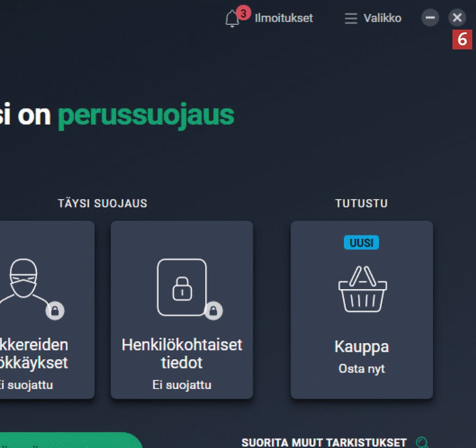Click the lock badge on personal data card

click(x=214, y=310)
